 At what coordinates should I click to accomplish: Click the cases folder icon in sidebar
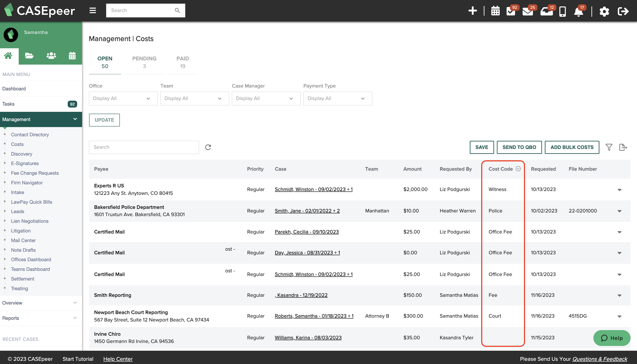pos(29,56)
